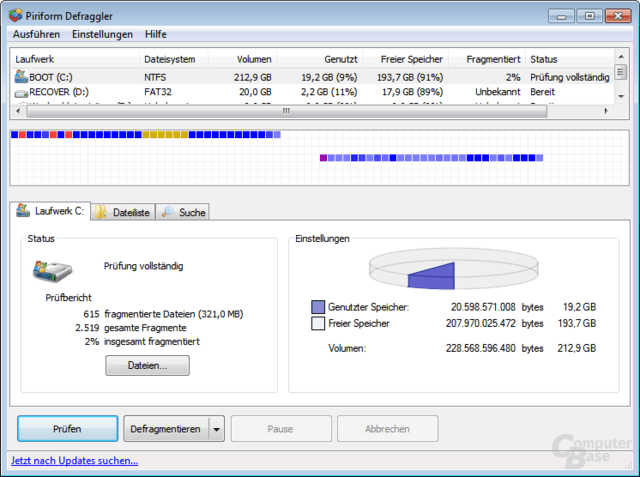The height and width of the screenshot is (477, 640).
Task: Click the large drive icon in Status
Action: click(53, 271)
